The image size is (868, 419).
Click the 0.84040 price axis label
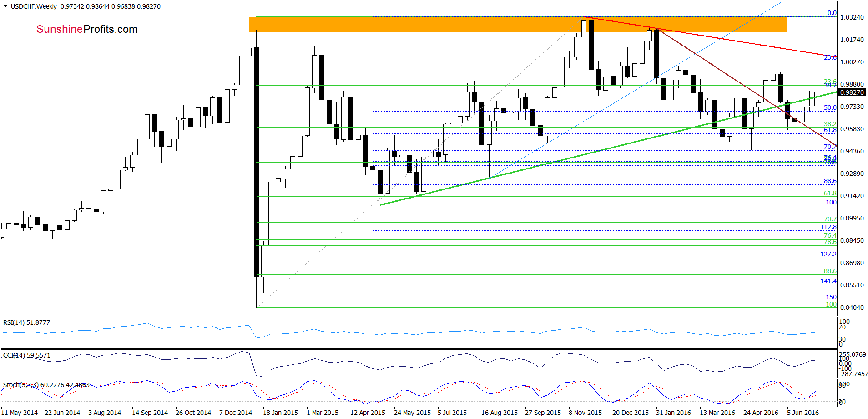[x=852, y=307]
